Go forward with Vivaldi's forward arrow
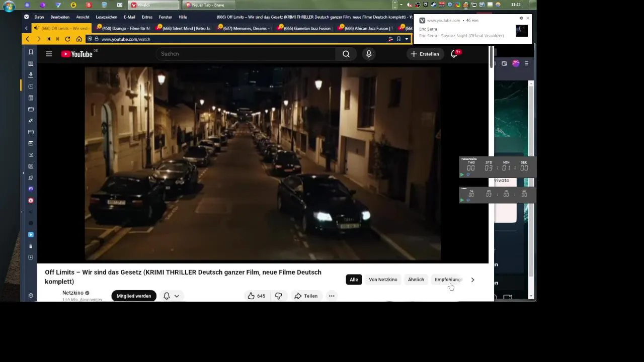 38,39
